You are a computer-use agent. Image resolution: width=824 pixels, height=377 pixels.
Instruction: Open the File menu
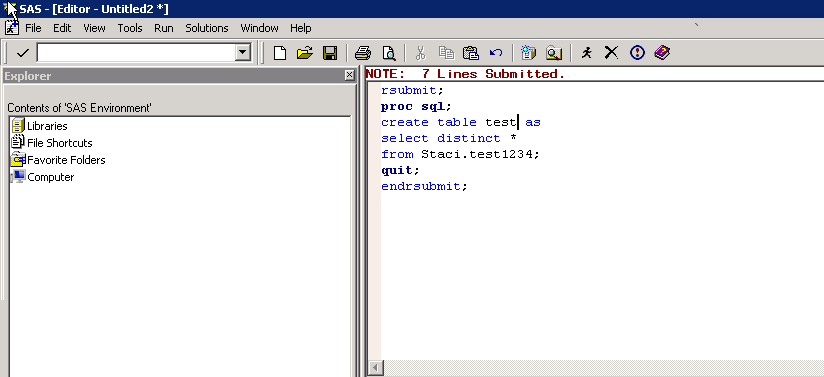[33, 28]
